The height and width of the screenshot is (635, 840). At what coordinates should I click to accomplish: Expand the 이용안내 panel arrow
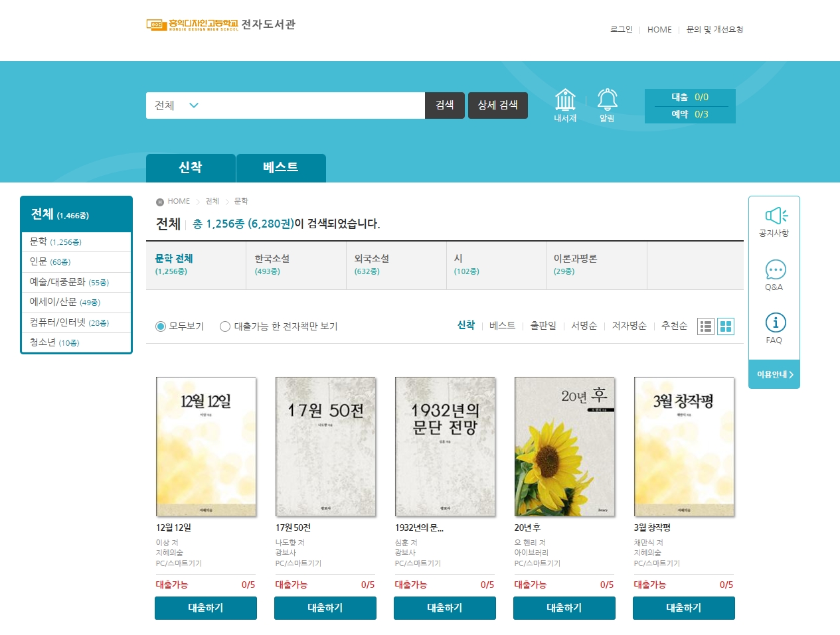pos(774,375)
